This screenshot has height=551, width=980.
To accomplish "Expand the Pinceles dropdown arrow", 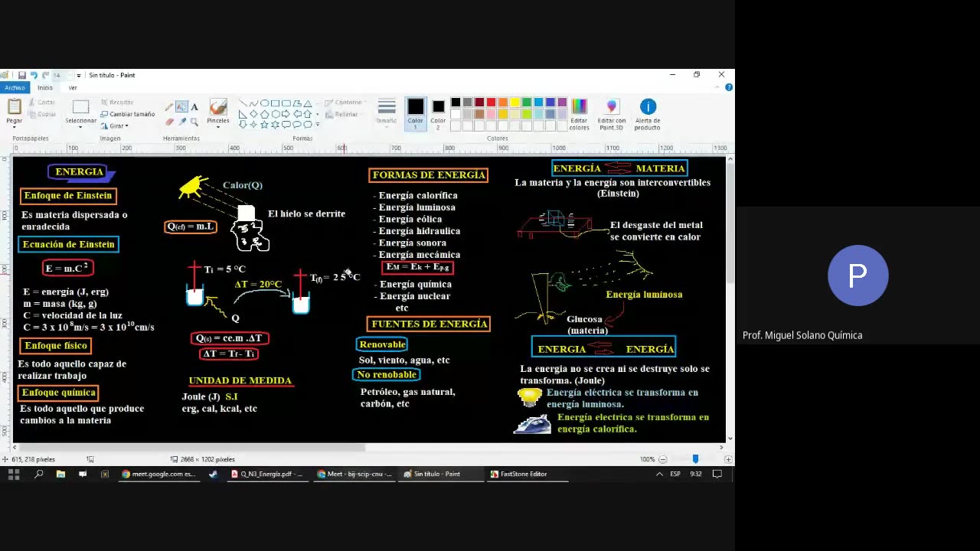I will pyautogui.click(x=218, y=127).
